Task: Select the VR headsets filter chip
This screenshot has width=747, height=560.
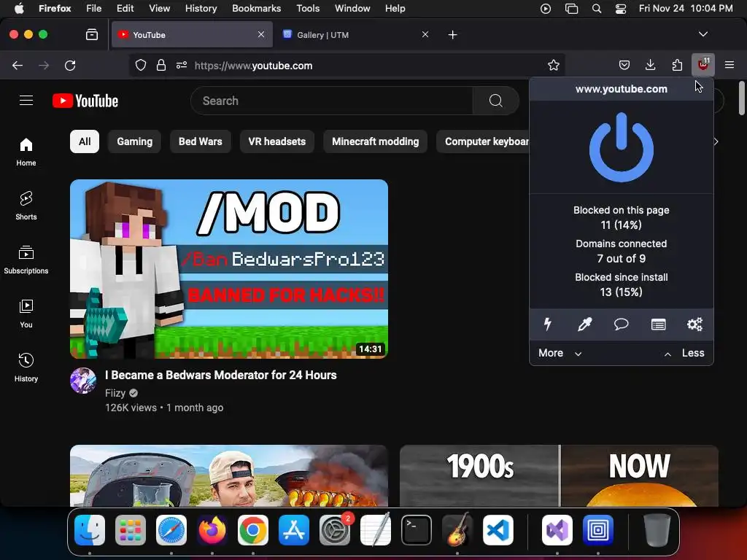Action: click(276, 141)
